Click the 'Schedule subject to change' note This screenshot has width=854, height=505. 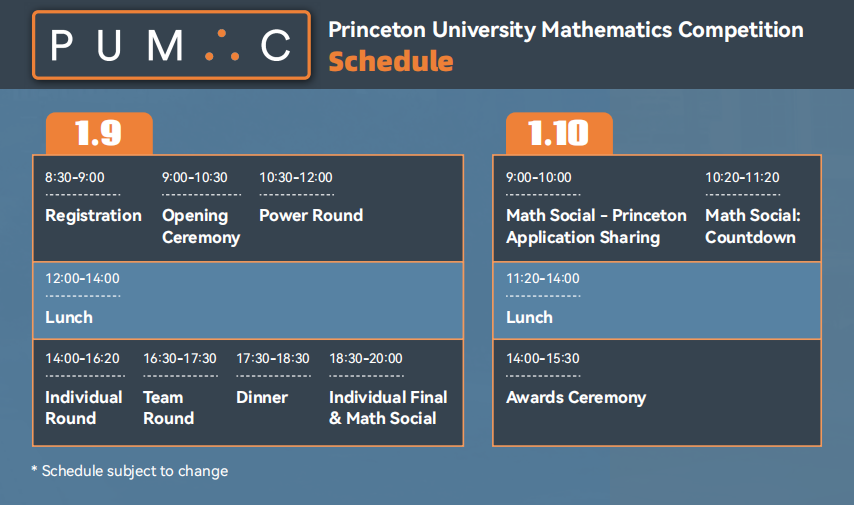(x=130, y=471)
